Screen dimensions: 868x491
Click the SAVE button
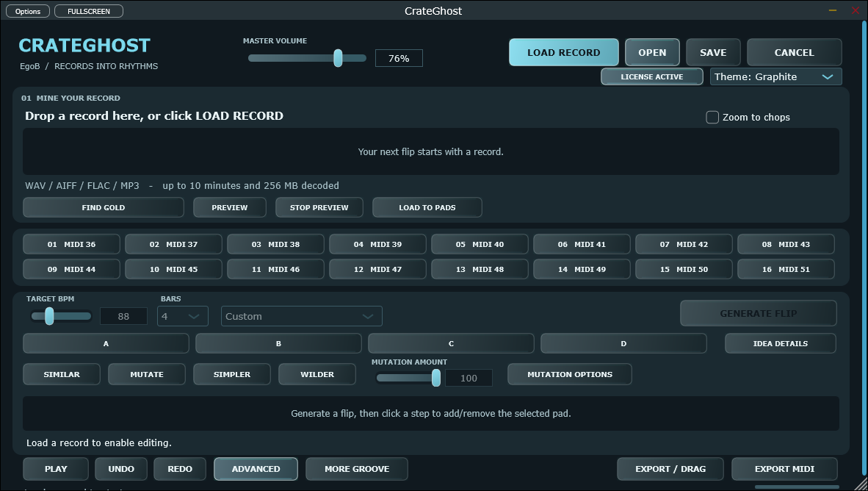click(x=713, y=53)
